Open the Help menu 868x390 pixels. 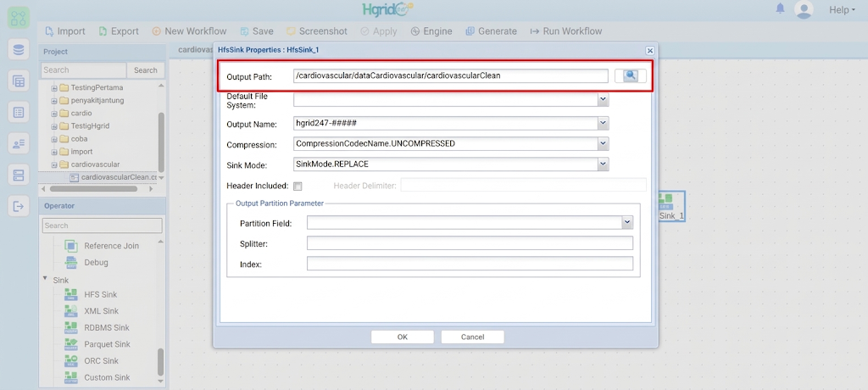point(842,9)
